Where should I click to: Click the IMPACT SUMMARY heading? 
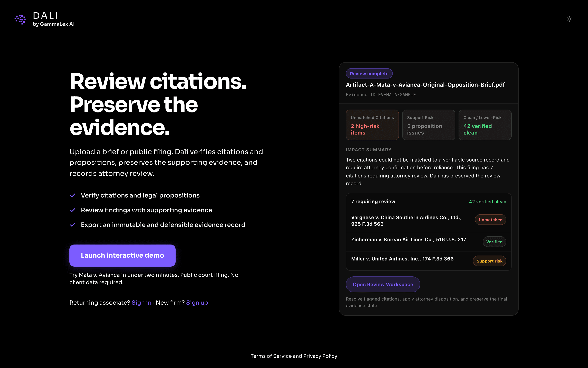pos(369,150)
